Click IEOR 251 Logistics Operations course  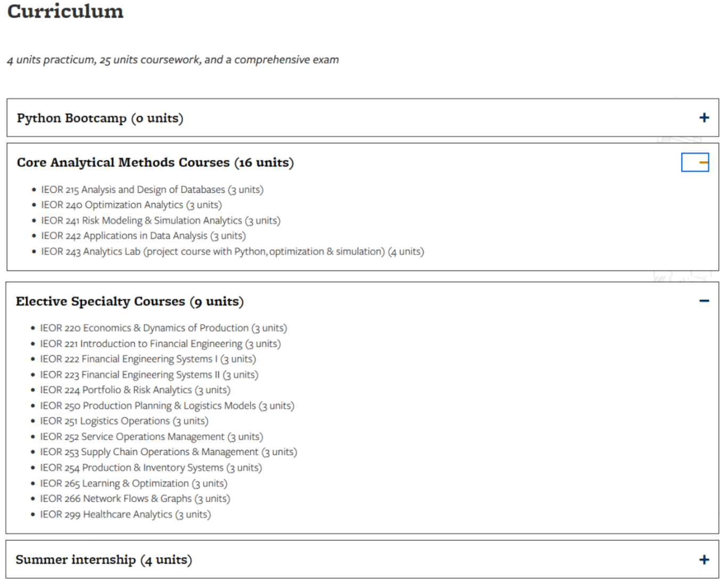pos(124,421)
